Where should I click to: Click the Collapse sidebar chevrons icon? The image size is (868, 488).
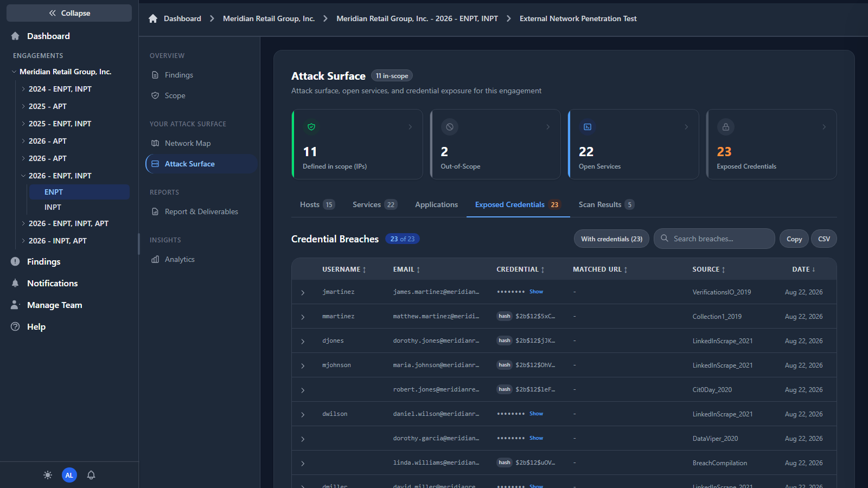53,13
